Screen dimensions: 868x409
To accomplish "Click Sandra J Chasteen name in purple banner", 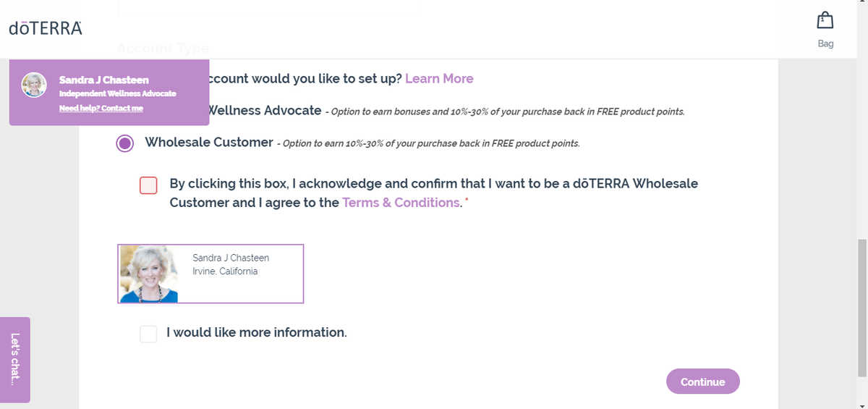I will click(104, 80).
